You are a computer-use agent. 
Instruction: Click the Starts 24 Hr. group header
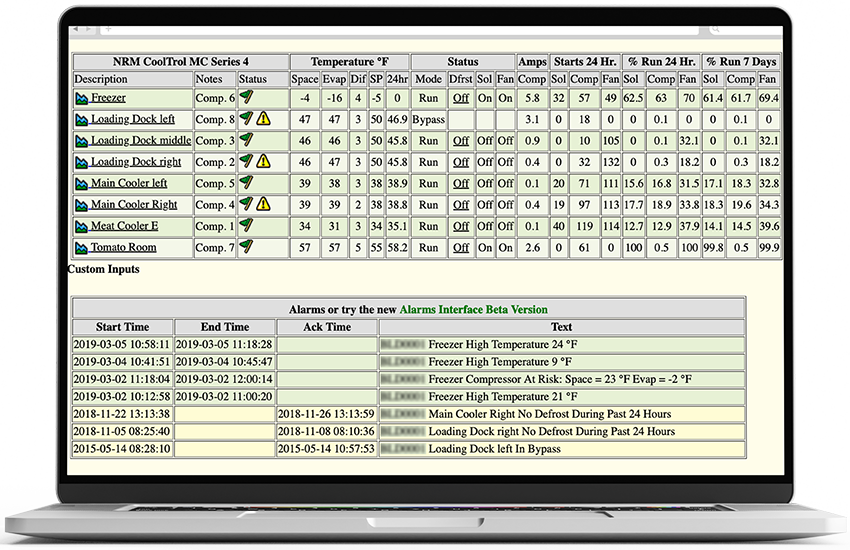585,62
